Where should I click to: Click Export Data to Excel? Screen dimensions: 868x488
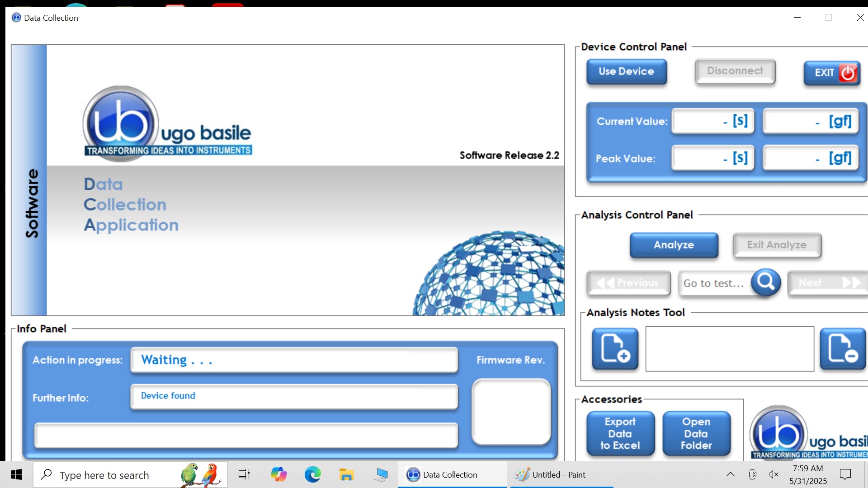point(620,433)
